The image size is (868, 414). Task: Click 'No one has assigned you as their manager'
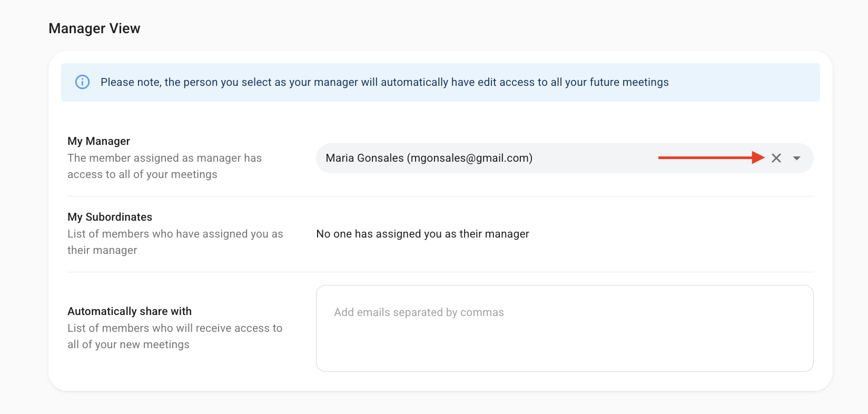click(422, 234)
